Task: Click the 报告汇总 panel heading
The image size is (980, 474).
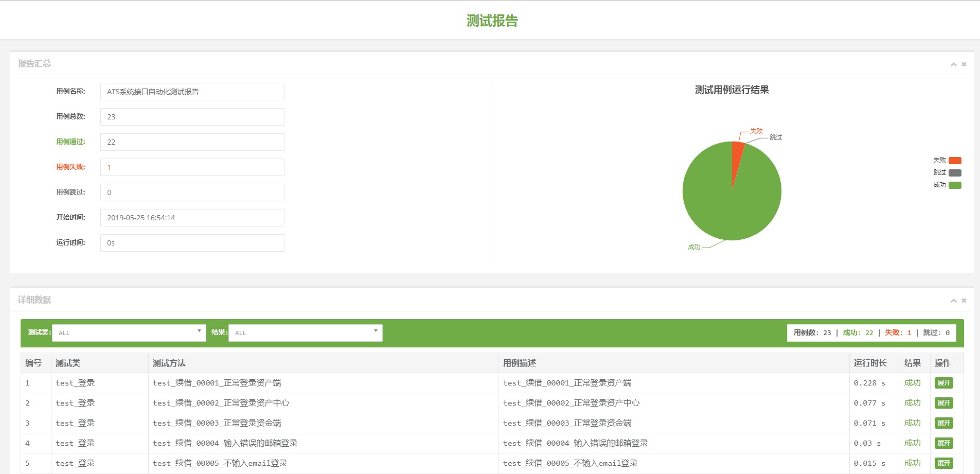Action: (x=34, y=64)
